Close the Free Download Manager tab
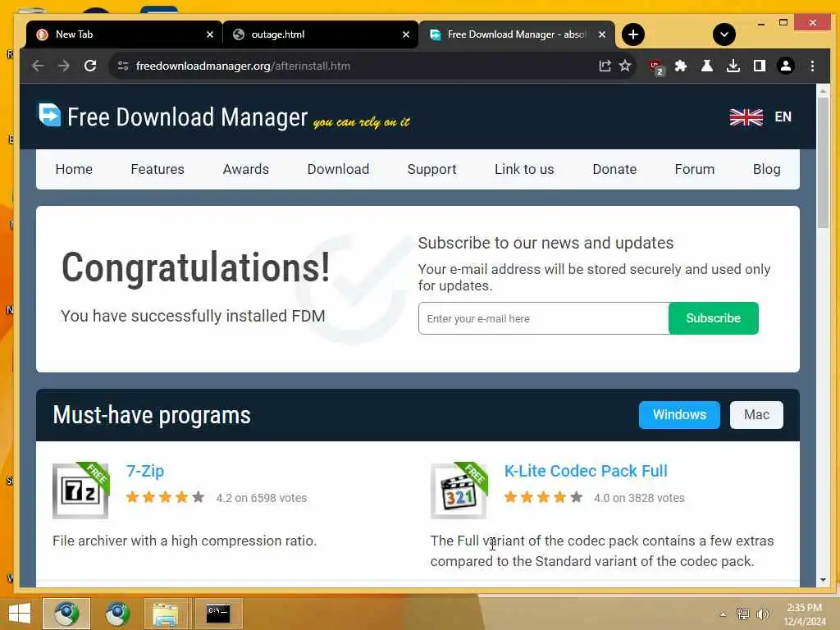 tap(602, 34)
